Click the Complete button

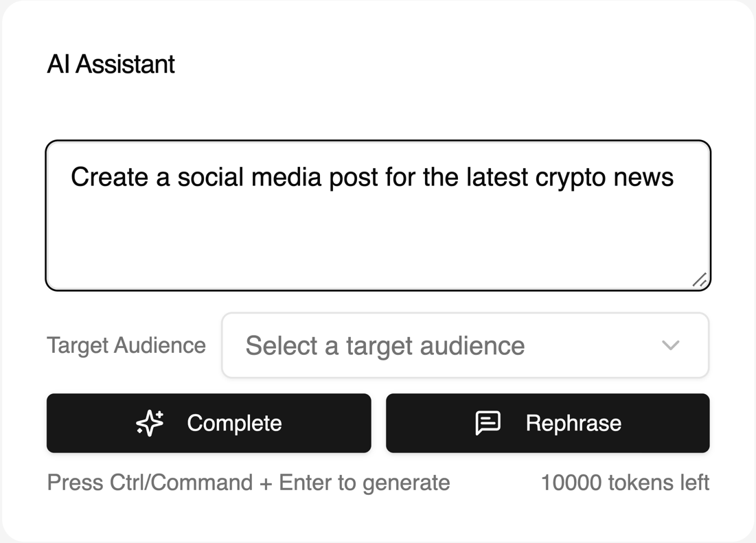[x=209, y=423]
